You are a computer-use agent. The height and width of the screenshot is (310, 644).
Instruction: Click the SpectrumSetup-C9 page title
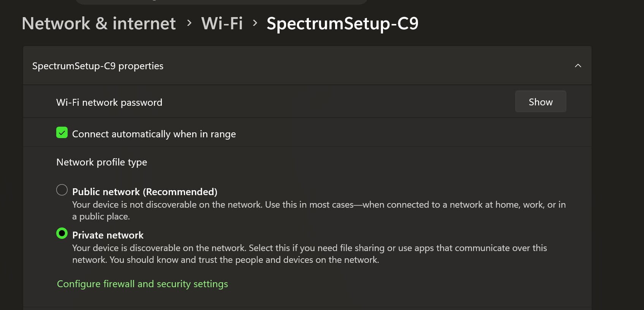pos(342,24)
